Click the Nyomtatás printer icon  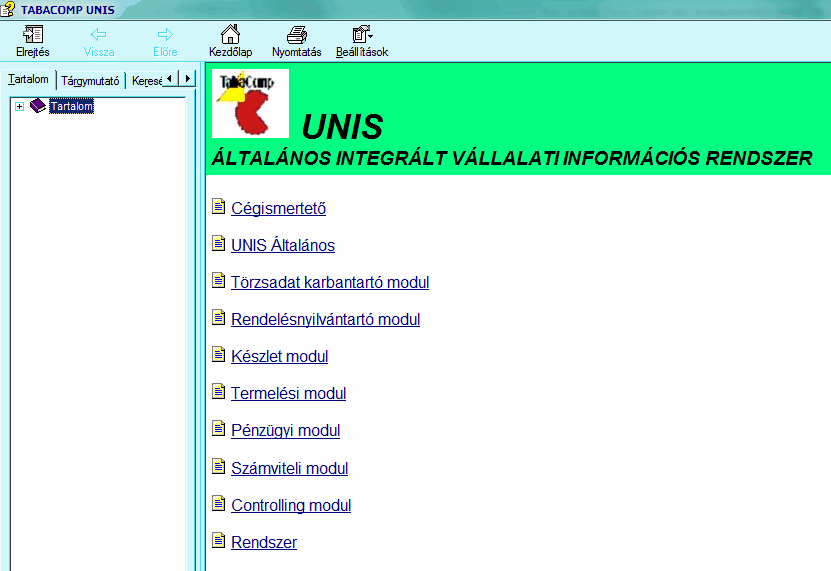[x=297, y=35]
